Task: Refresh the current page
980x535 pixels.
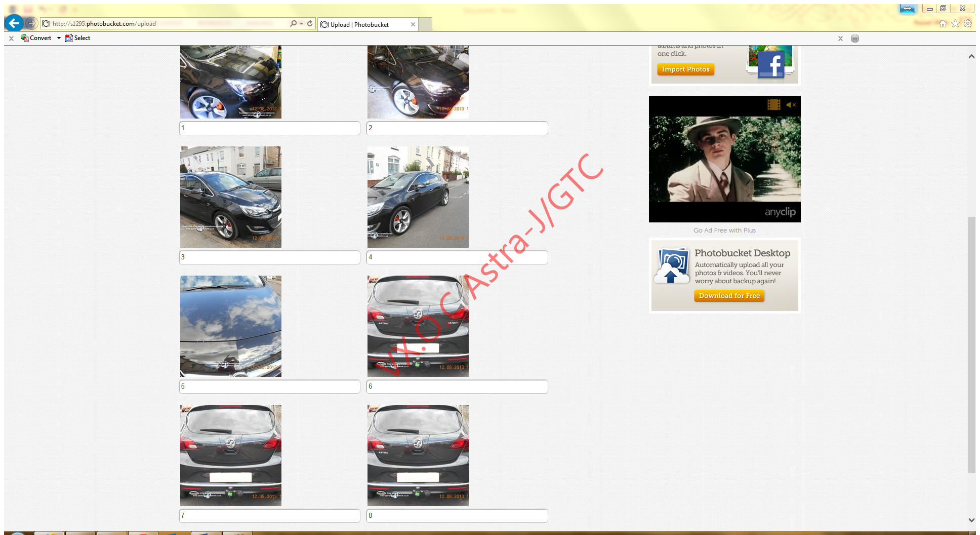Action: tap(309, 23)
